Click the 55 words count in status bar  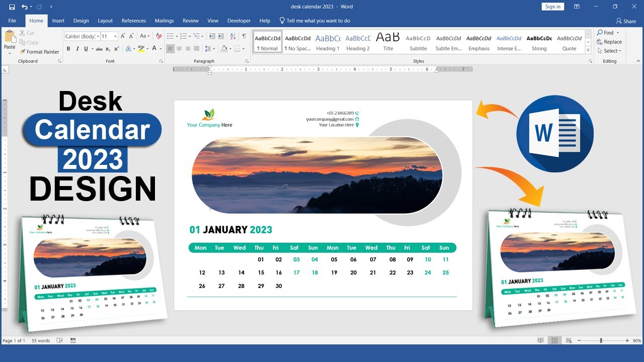point(41,340)
